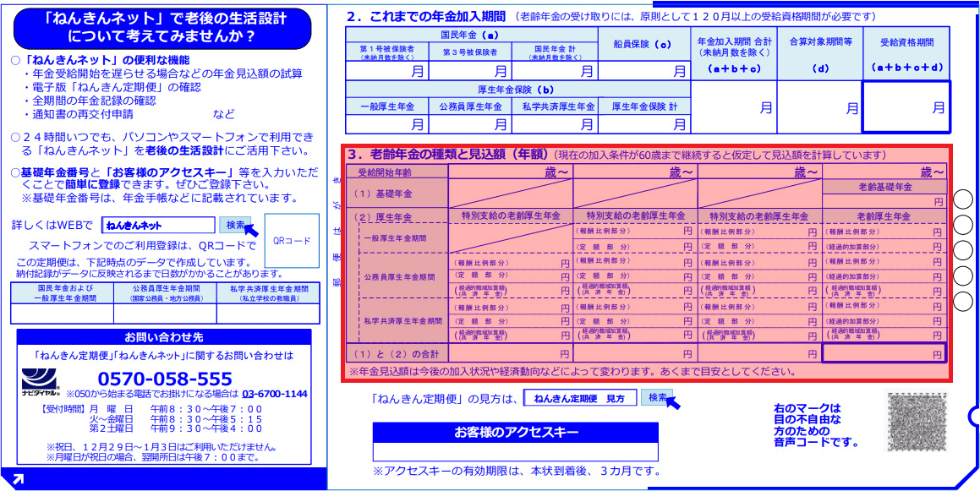Click the bold-bordered total yen cell in section 3
The width and height of the screenshot is (980, 491).
[885, 353]
